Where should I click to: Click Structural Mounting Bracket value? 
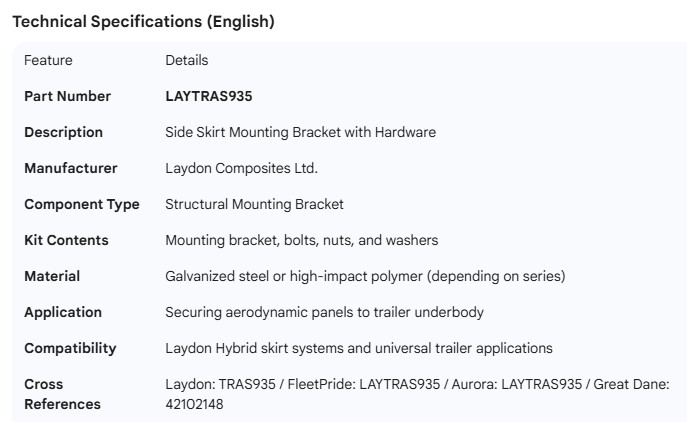point(254,204)
